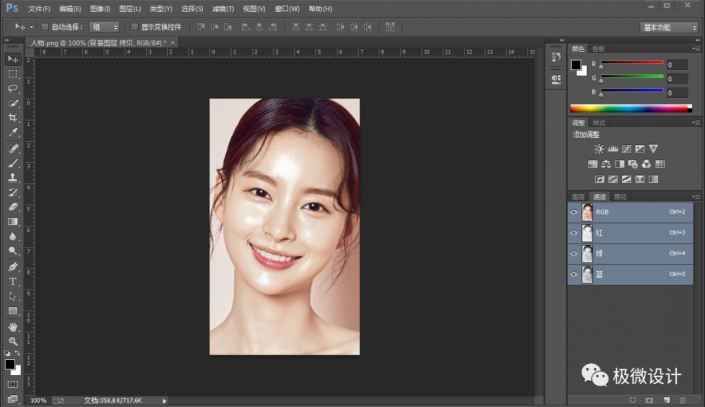The height and width of the screenshot is (407, 705).
Task: Select the Eyedropper tool
Action: tap(14, 132)
